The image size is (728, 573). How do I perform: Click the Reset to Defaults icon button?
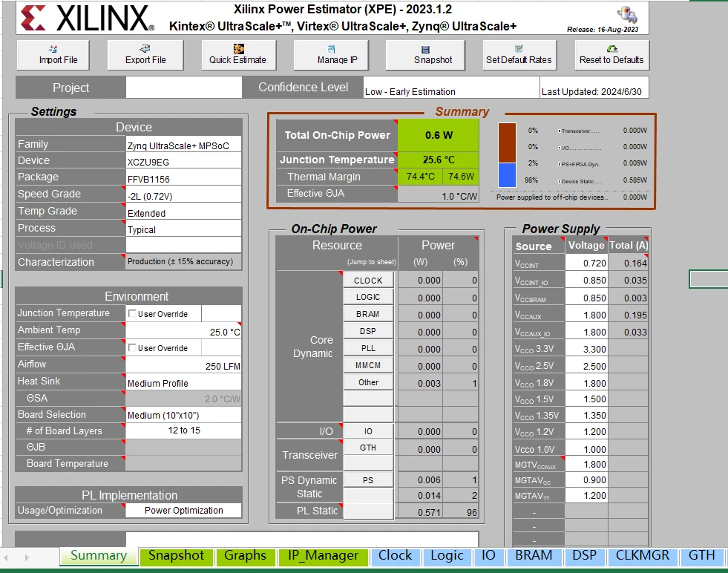tap(612, 55)
